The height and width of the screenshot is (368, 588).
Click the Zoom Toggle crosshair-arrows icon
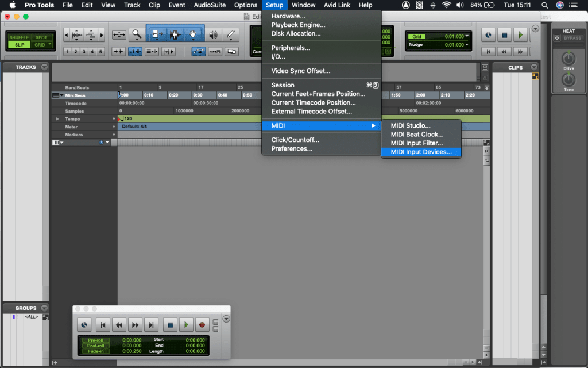(119, 35)
